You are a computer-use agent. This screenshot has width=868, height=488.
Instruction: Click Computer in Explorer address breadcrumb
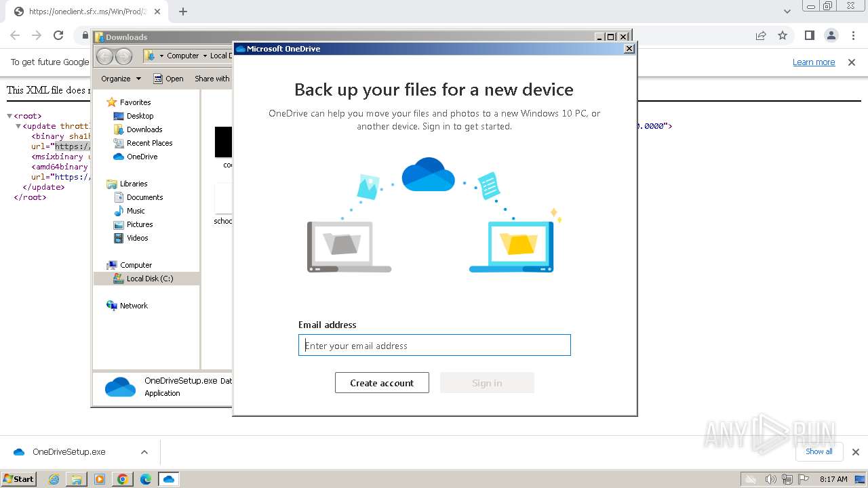182,56
